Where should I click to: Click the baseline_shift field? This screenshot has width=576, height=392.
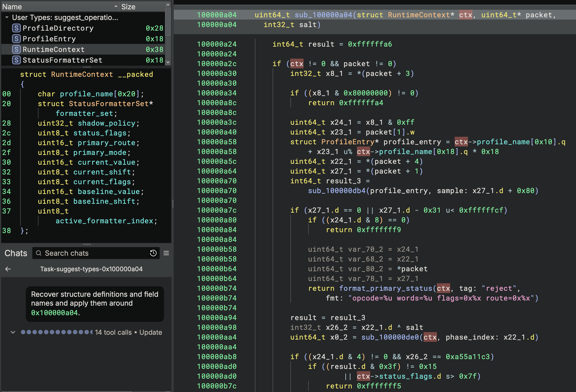click(x=104, y=201)
